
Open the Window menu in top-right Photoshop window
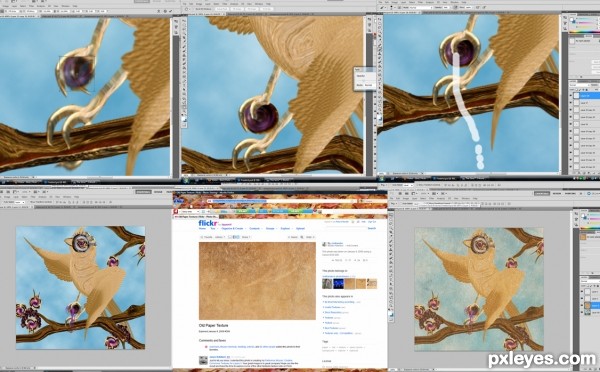click(454, 2)
